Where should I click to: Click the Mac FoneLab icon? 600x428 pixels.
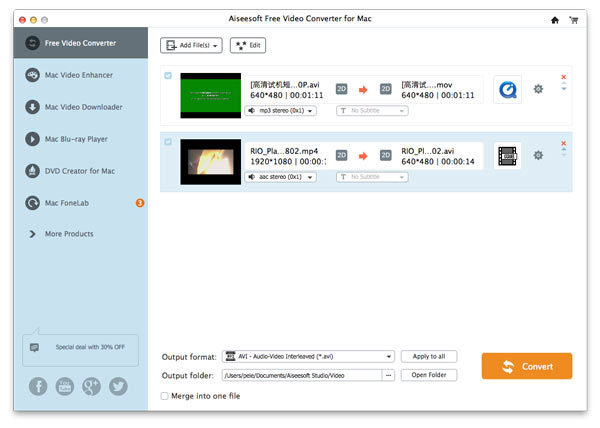point(33,203)
